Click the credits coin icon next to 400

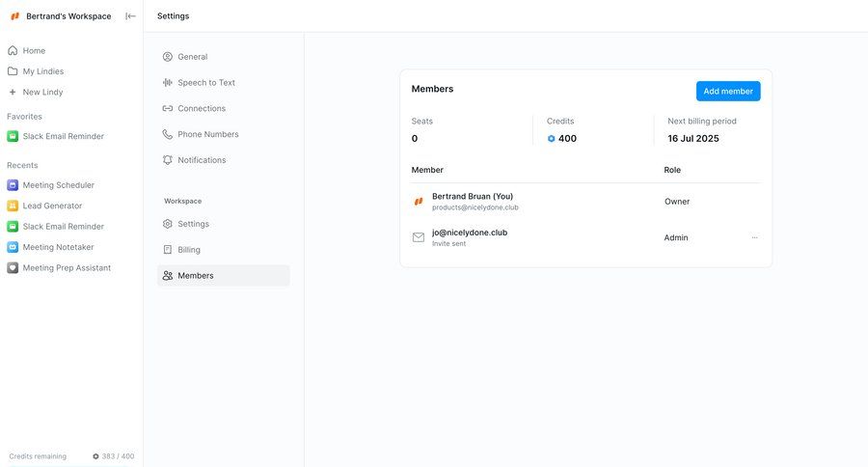tap(551, 139)
